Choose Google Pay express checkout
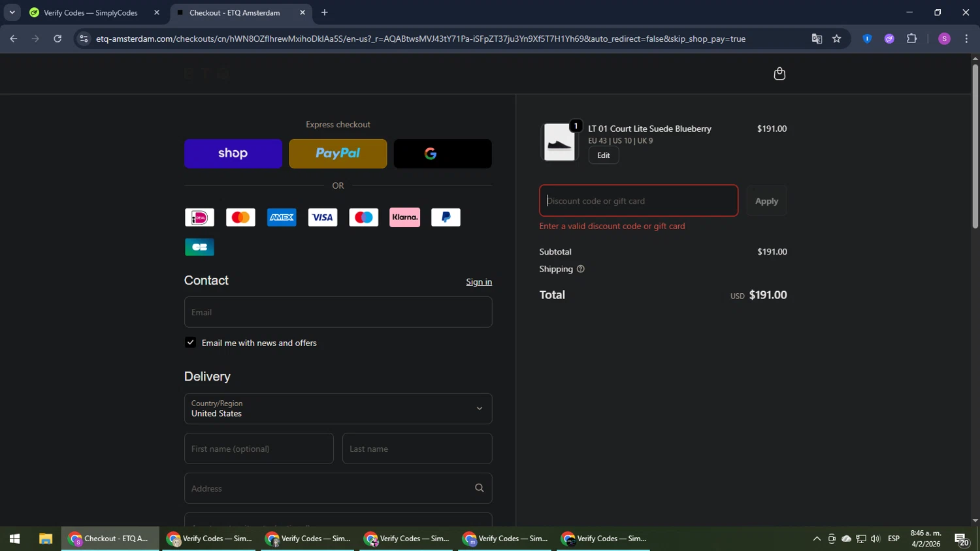980x551 pixels. (442, 153)
